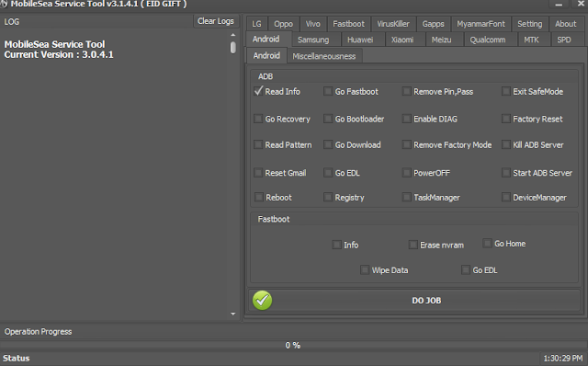Open the Miscellaneousness sub-tab
This screenshot has width=588, height=366.
coord(324,56)
